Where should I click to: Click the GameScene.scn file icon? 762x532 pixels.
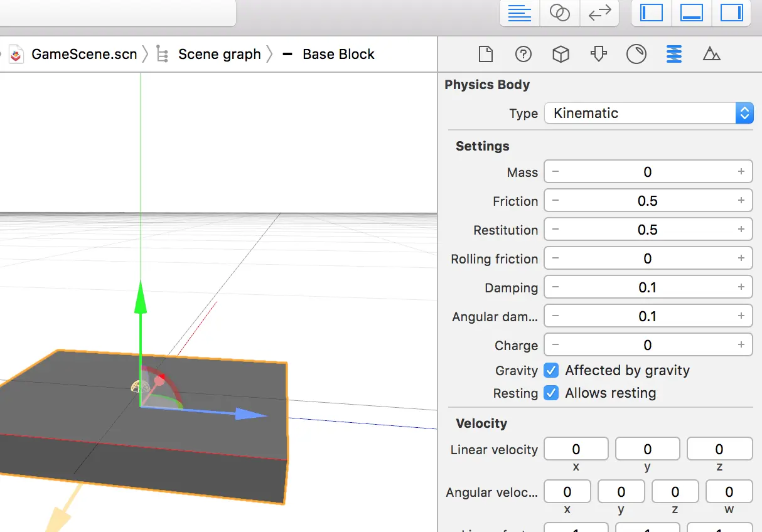tap(17, 54)
